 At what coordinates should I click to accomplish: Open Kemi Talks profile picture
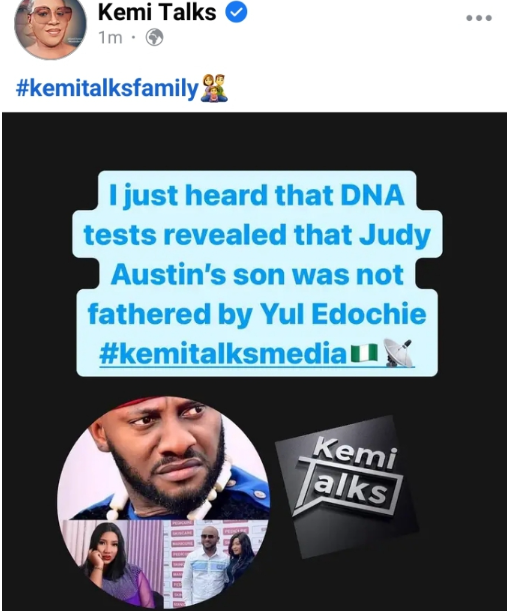coord(50,26)
